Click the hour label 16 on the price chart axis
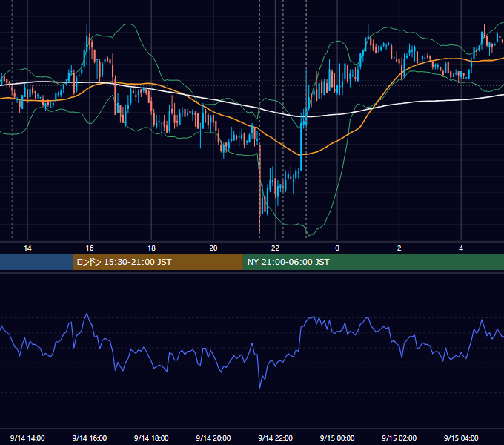Viewport: 504px width, 445px height. pyautogui.click(x=90, y=248)
